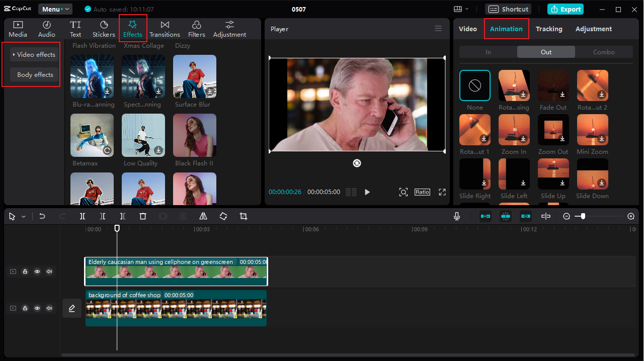This screenshot has height=361, width=644.
Task: Click the rotate handle below the video preview
Action: [357, 163]
